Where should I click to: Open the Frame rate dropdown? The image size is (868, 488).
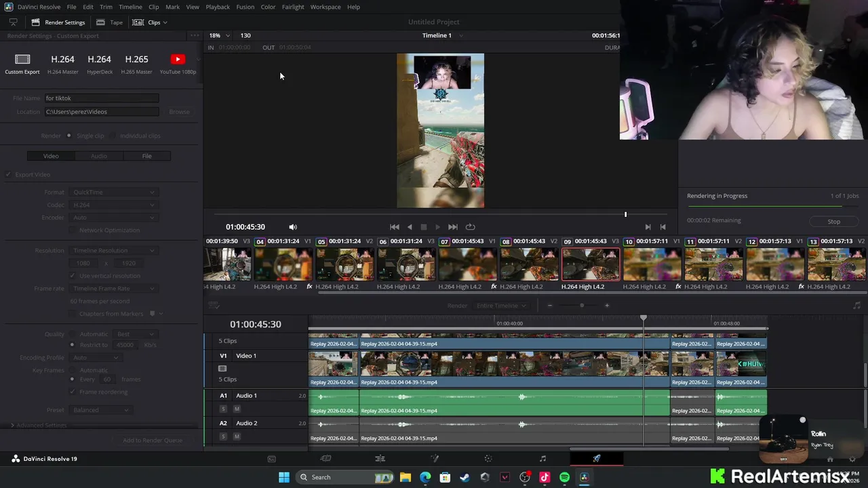[113, 289]
